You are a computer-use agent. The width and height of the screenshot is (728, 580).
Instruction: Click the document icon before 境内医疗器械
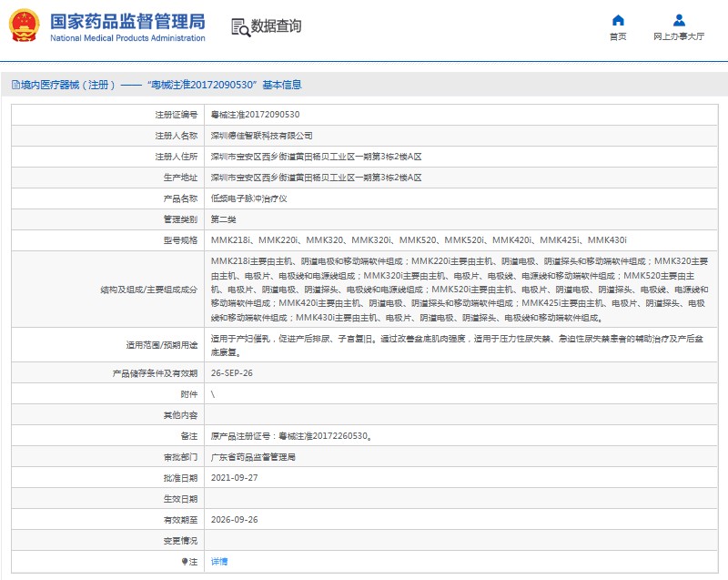(x=15, y=85)
